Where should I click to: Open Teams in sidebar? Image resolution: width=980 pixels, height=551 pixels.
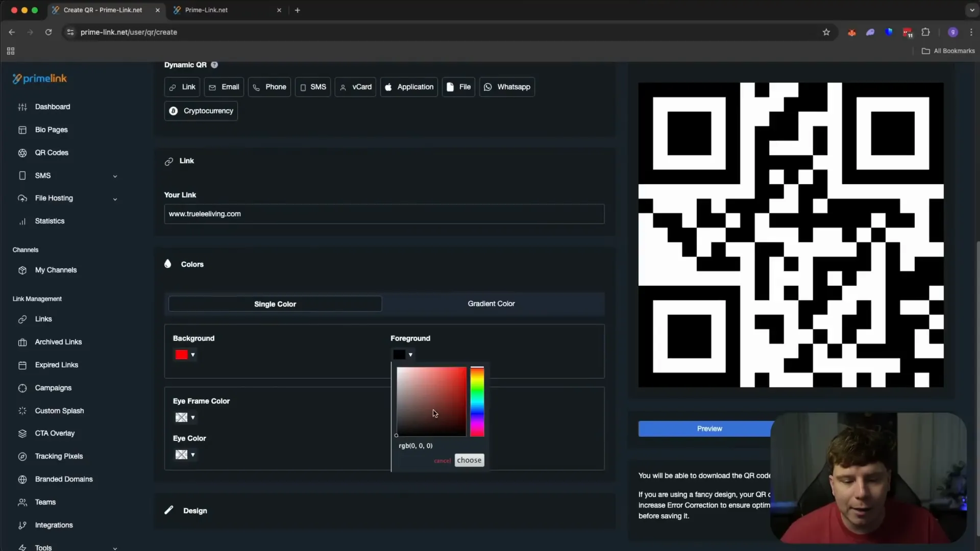coord(45,502)
